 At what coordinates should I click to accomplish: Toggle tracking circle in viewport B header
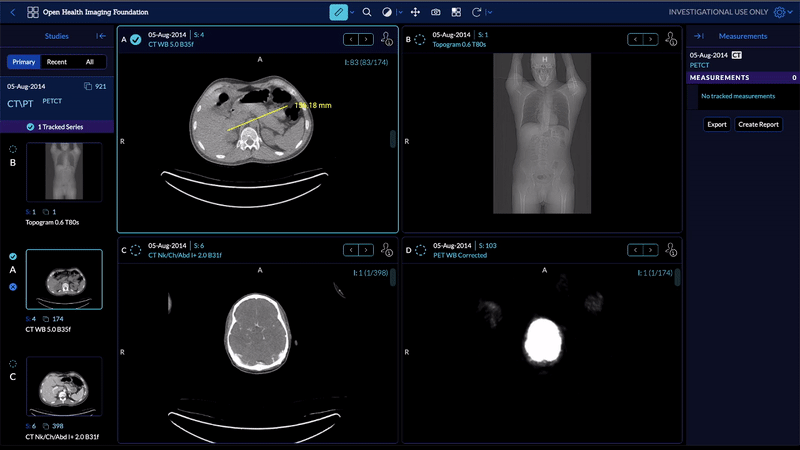[420, 39]
